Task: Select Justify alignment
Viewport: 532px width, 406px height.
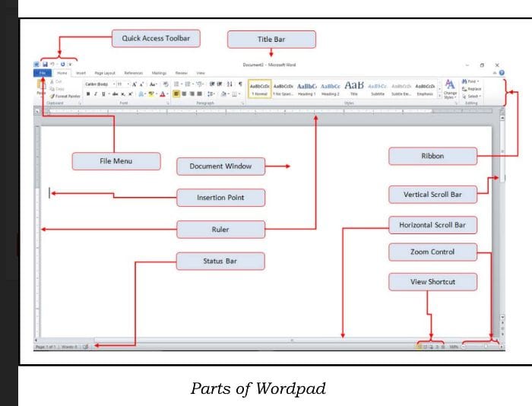Action: (x=199, y=94)
